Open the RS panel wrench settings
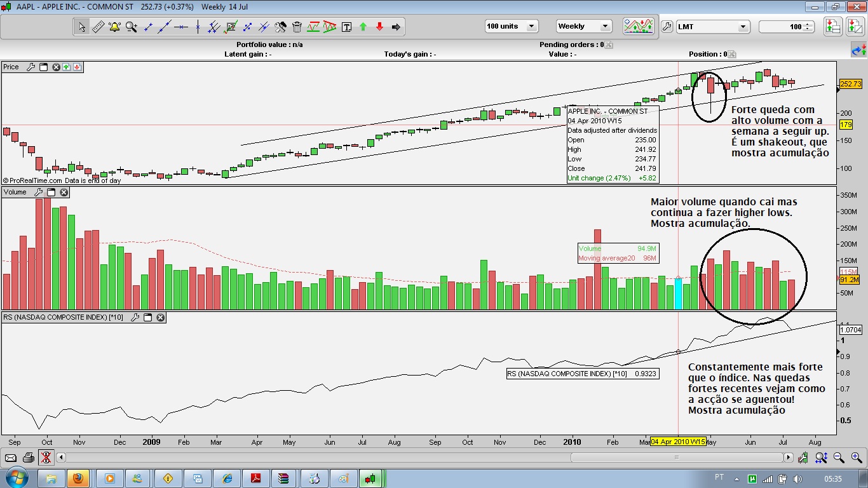The height and width of the screenshot is (488, 868). [135, 317]
